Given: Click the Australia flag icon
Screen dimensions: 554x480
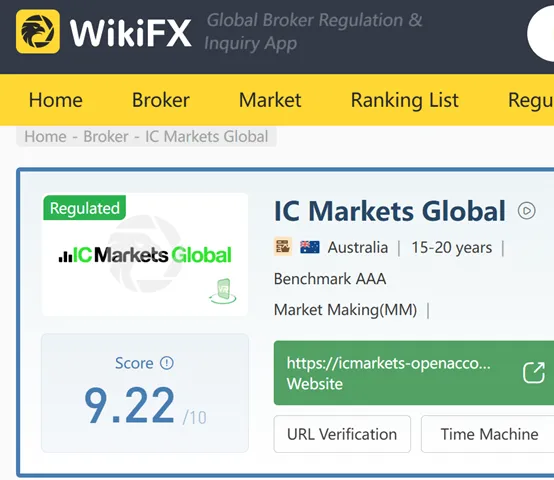Looking at the screenshot, I should click(x=310, y=247).
